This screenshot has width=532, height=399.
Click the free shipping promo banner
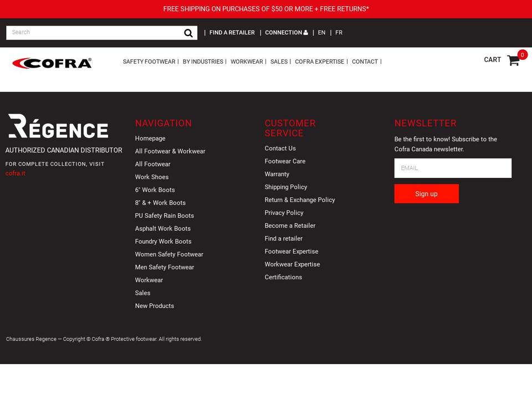tap(266, 9)
